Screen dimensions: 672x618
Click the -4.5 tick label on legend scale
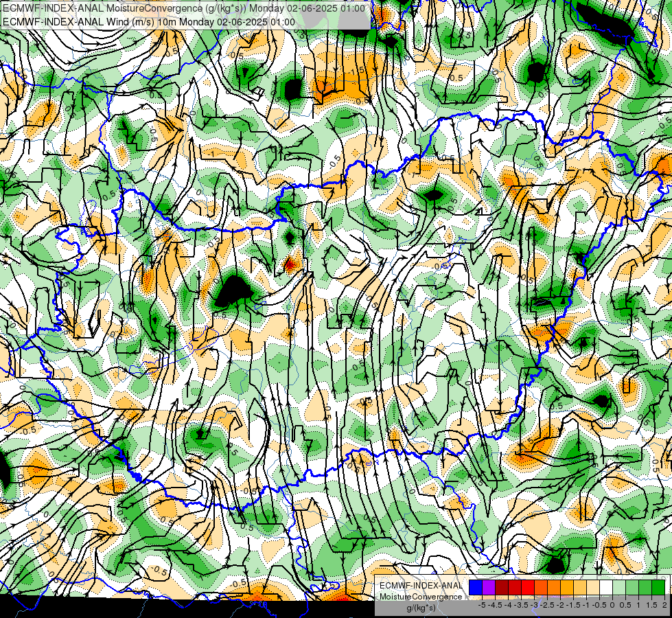(x=495, y=605)
